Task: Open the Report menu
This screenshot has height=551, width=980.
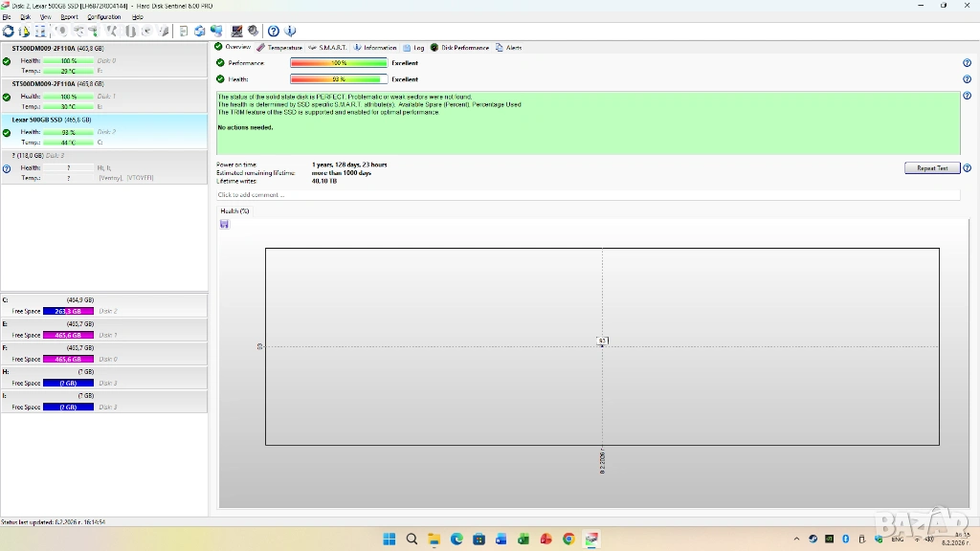Action: (x=69, y=17)
